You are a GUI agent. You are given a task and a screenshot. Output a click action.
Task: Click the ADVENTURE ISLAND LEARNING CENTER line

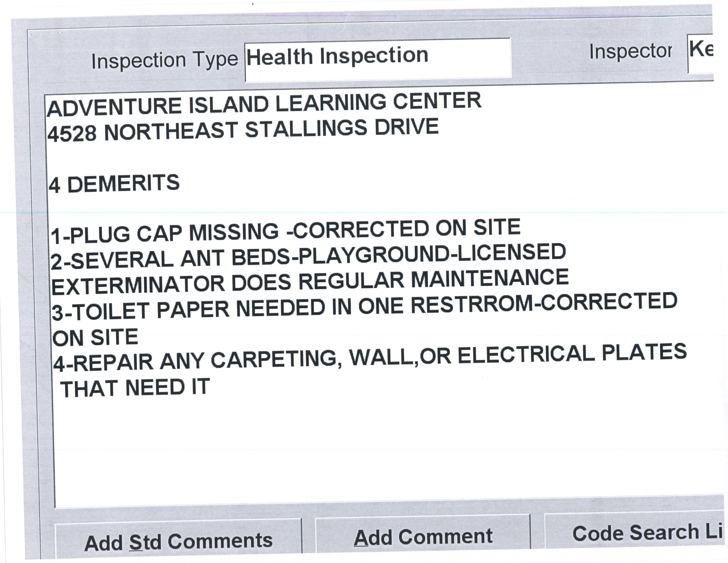[x=264, y=104]
